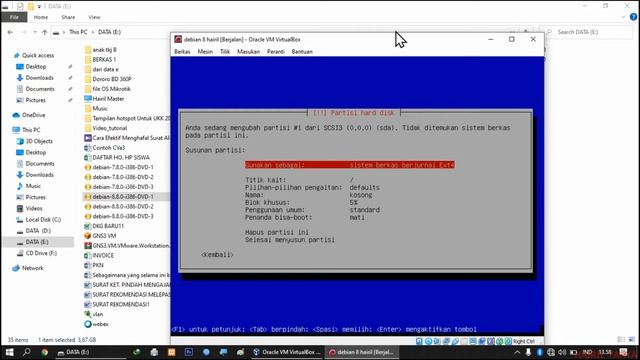Click This PC in the address bar breadcrumb
The width and height of the screenshot is (640, 360).
(78, 32)
